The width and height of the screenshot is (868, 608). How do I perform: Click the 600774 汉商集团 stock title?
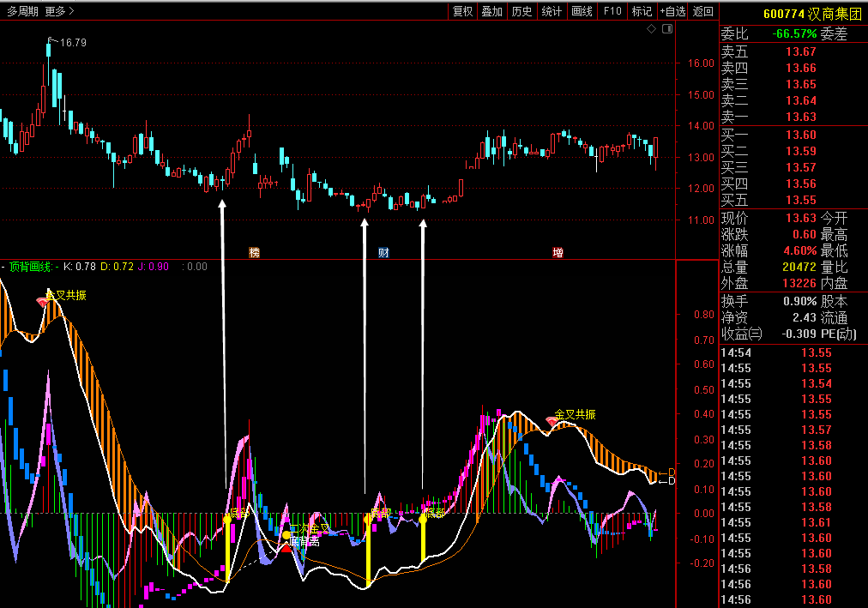812,14
